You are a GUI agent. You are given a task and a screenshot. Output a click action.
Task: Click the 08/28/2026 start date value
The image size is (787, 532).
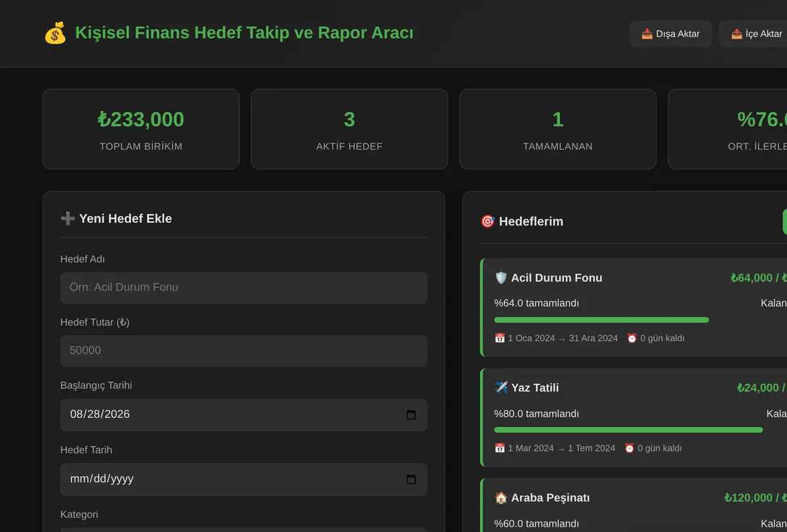click(100, 415)
